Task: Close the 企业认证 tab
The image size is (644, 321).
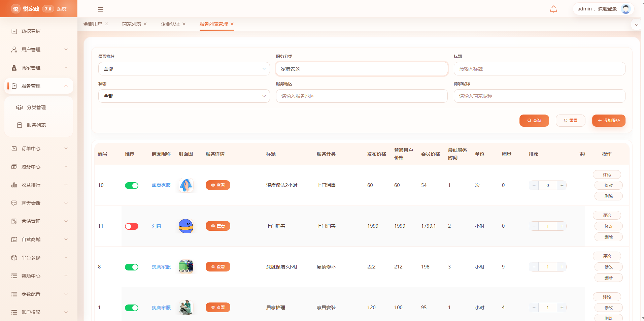Action: point(184,24)
